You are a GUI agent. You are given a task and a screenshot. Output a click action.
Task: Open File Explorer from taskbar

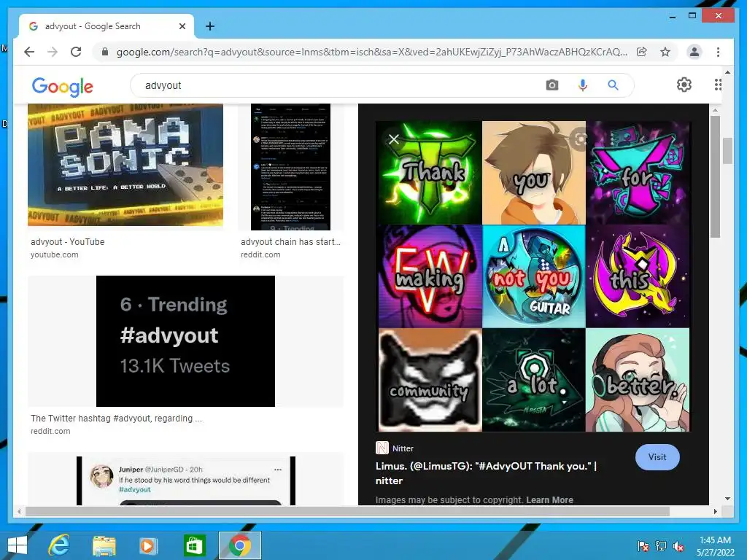(104, 545)
